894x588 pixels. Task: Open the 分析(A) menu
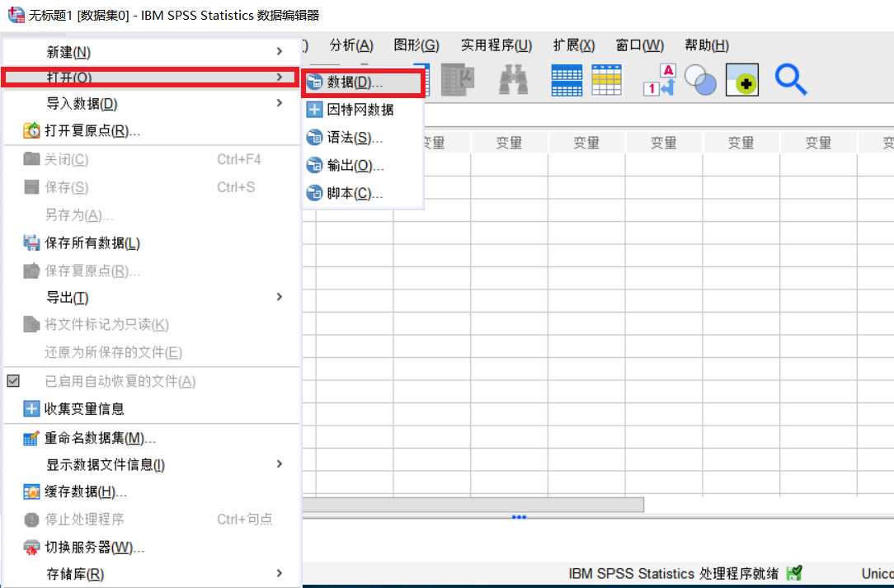click(x=351, y=45)
